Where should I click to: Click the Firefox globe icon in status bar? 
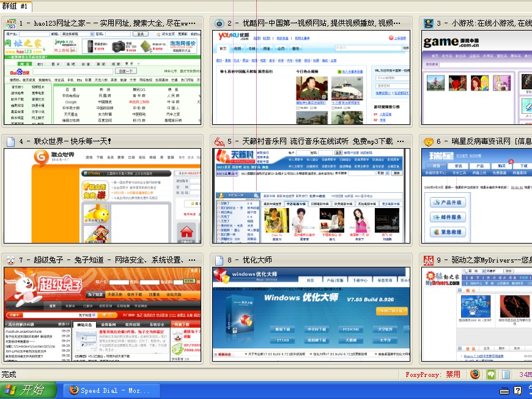pyautogui.click(x=475, y=374)
